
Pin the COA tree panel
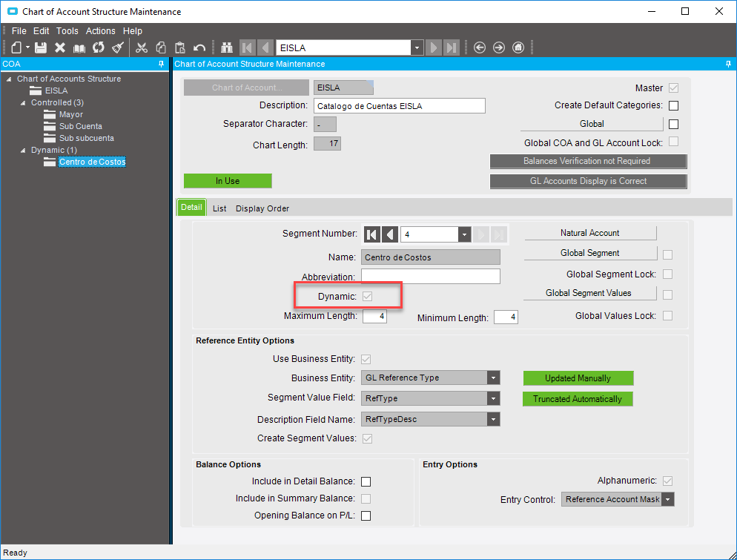point(161,64)
